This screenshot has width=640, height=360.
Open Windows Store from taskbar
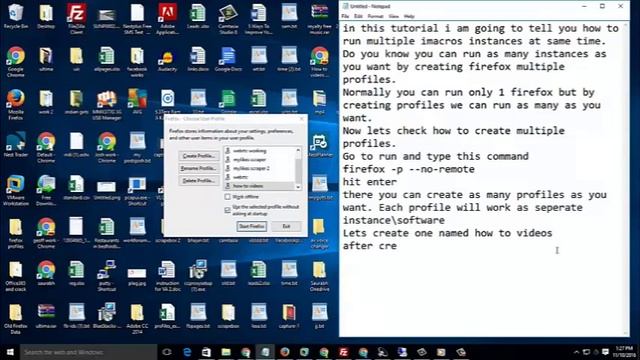pyautogui.click(x=206, y=352)
